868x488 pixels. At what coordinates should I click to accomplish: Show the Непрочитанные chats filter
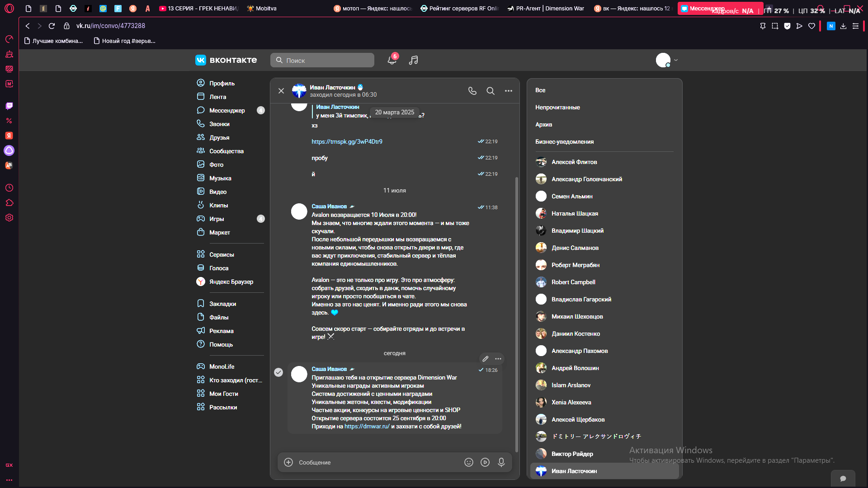pyautogui.click(x=557, y=108)
